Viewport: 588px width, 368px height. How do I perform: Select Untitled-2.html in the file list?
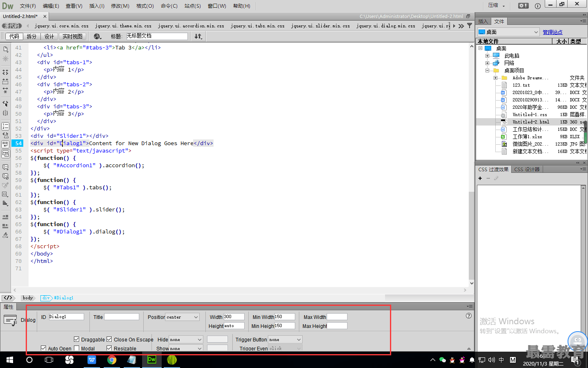531,122
